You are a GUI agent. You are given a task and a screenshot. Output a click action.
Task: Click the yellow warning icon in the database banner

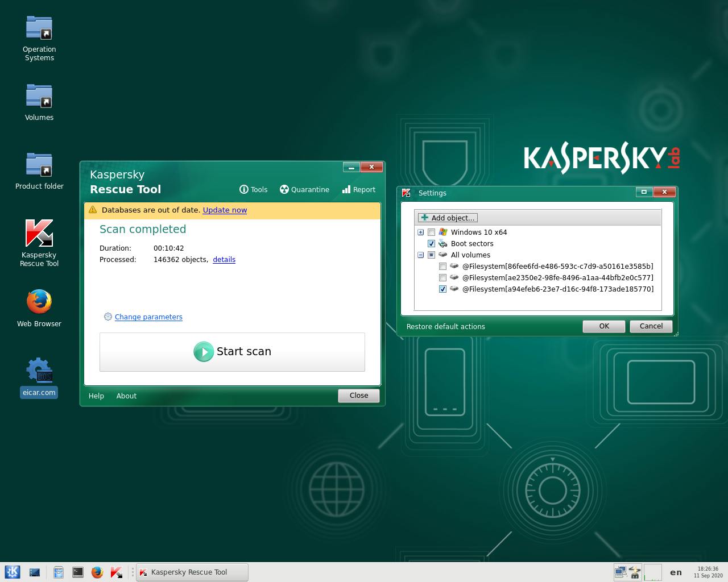click(93, 210)
